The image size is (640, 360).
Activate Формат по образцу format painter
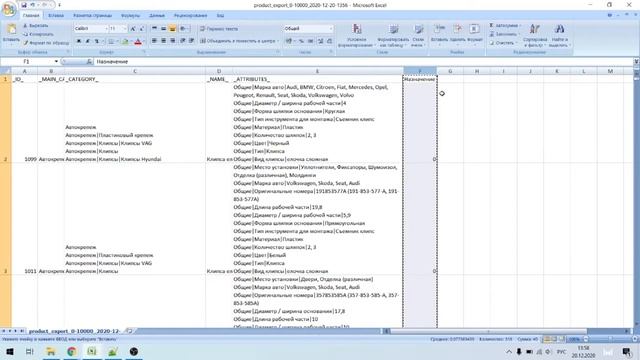46,43
